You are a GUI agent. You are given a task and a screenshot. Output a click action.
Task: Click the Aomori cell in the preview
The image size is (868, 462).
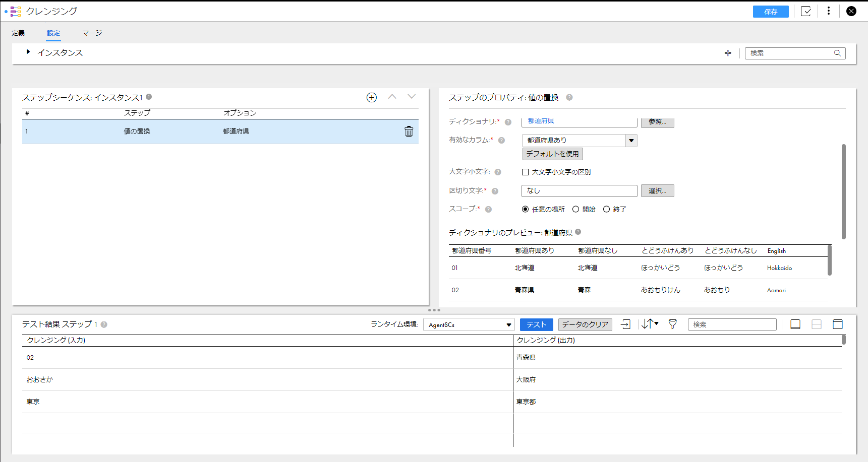tap(777, 290)
